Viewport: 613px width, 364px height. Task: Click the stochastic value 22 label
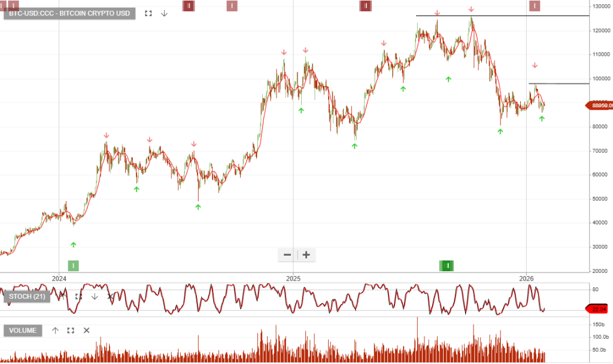tap(599, 309)
